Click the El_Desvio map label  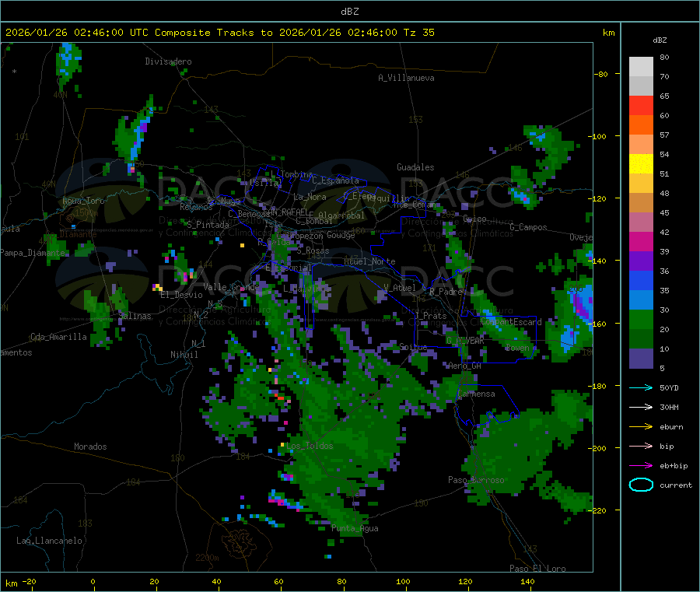click(181, 295)
